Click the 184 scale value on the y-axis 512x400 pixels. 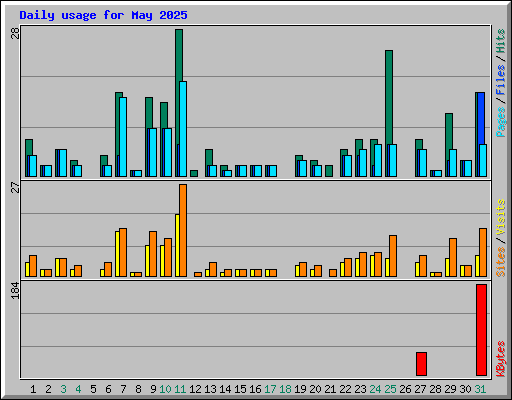[x=15, y=290]
